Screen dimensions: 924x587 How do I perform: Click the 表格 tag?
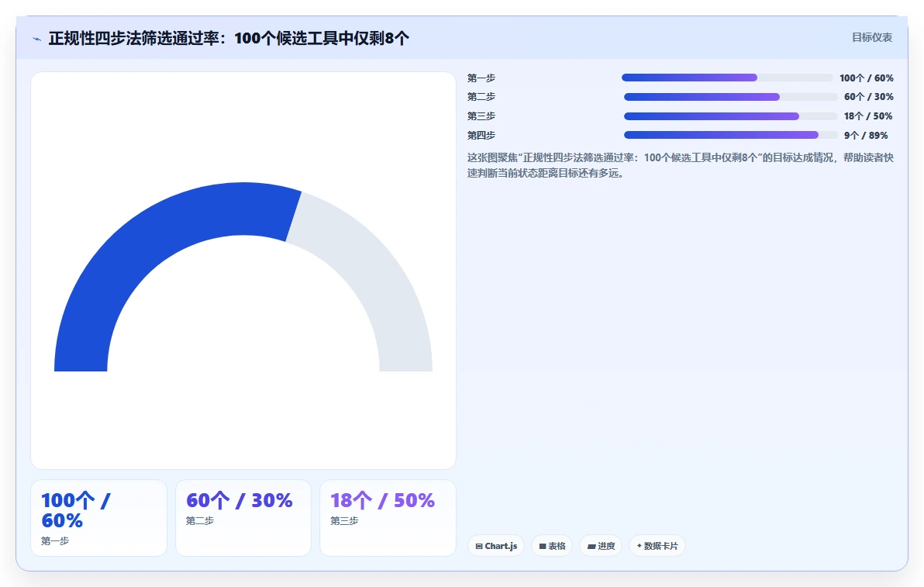point(552,546)
